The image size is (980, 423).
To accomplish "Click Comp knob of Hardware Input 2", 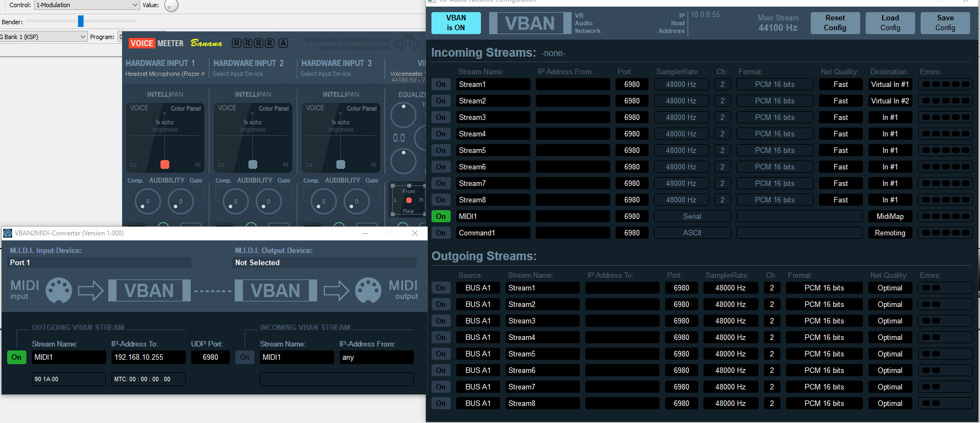I will 235,201.
